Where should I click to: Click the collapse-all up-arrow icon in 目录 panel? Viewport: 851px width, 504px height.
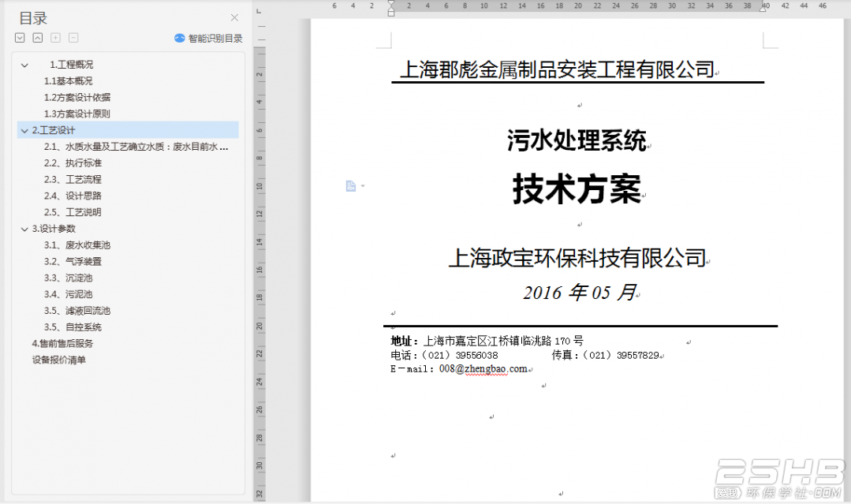(x=37, y=37)
